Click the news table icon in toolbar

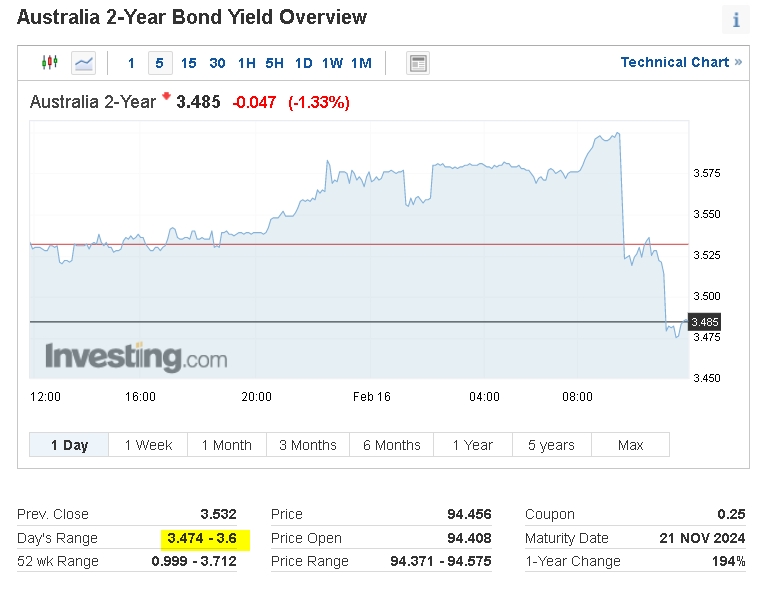click(x=418, y=63)
